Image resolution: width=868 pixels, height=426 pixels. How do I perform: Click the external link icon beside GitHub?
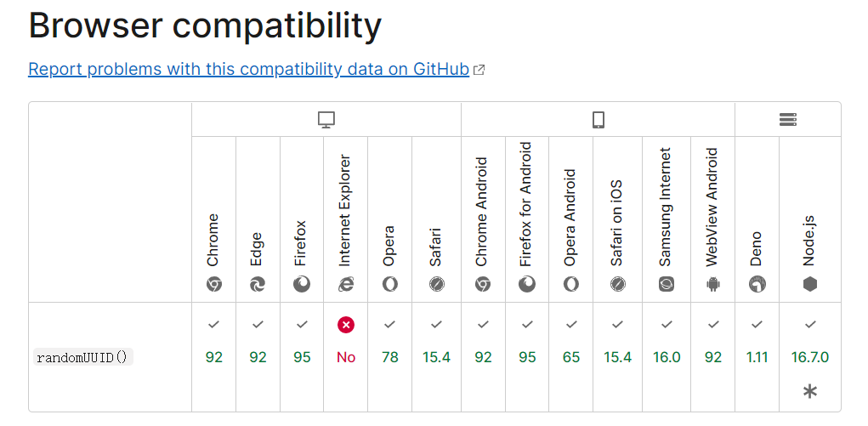coord(479,70)
